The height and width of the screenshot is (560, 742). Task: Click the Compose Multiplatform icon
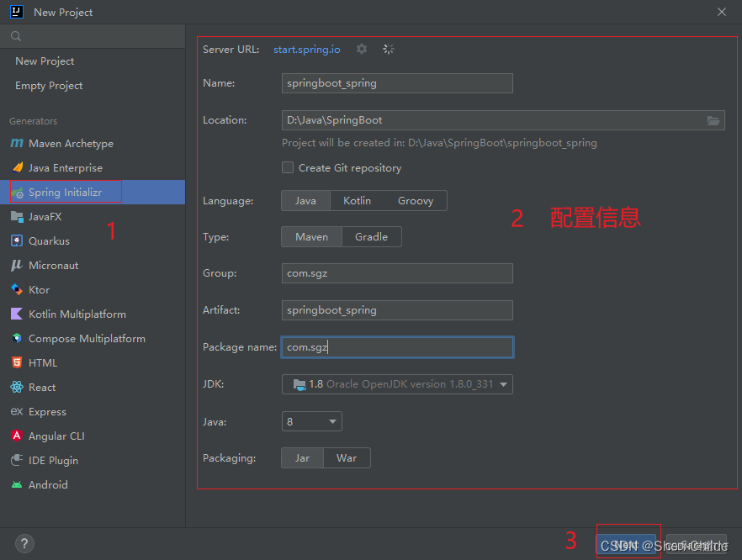click(17, 338)
